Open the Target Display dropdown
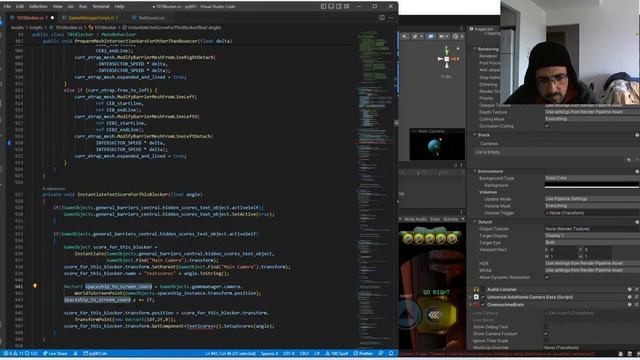Viewport: 640px width, 360px height. click(592, 236)
